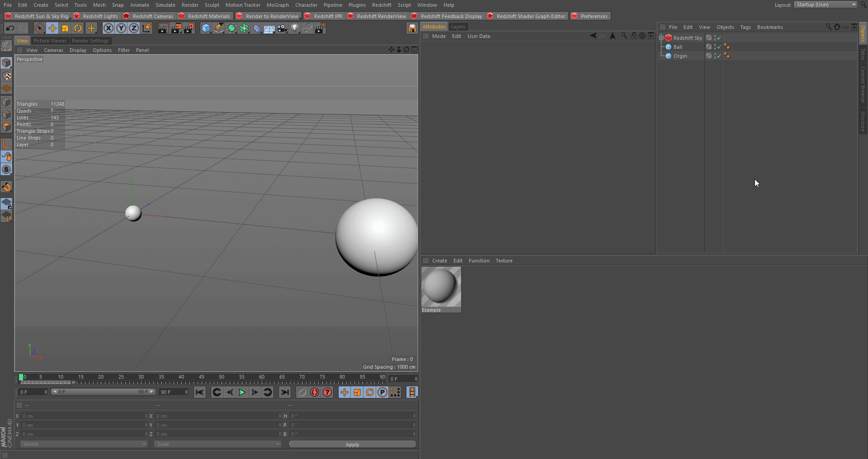Add a Camera object from toolbar
This screenshot has width=868, height=459.
click(282, 28)
